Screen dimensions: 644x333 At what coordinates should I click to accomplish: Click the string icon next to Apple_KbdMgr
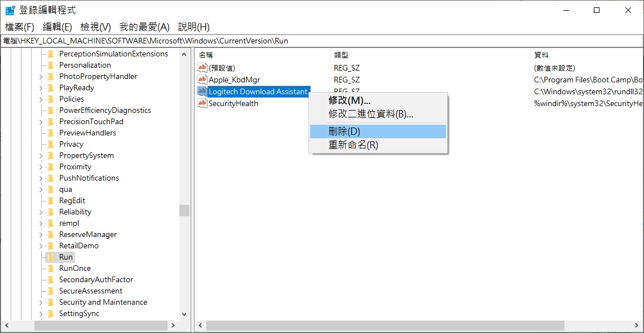202,80
